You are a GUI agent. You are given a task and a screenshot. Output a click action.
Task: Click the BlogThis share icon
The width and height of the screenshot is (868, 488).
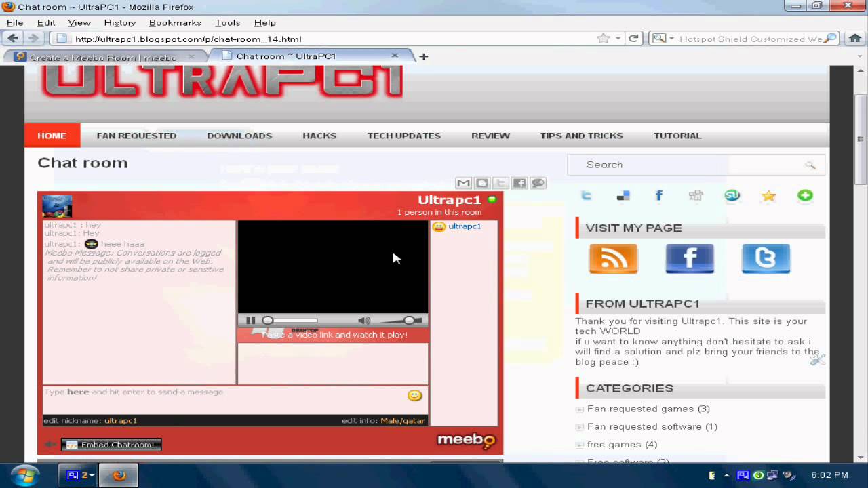coord(482,183)
